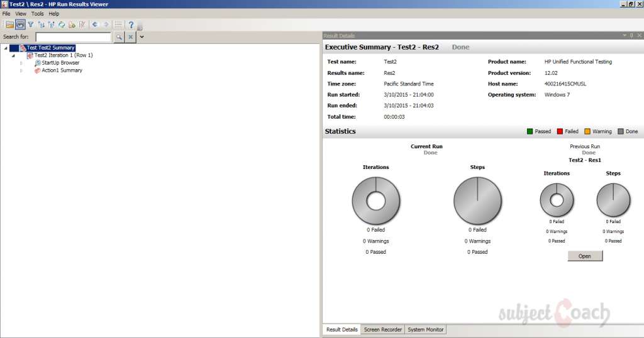Click the Previous Run Iterations donut chart

point(557,200)
